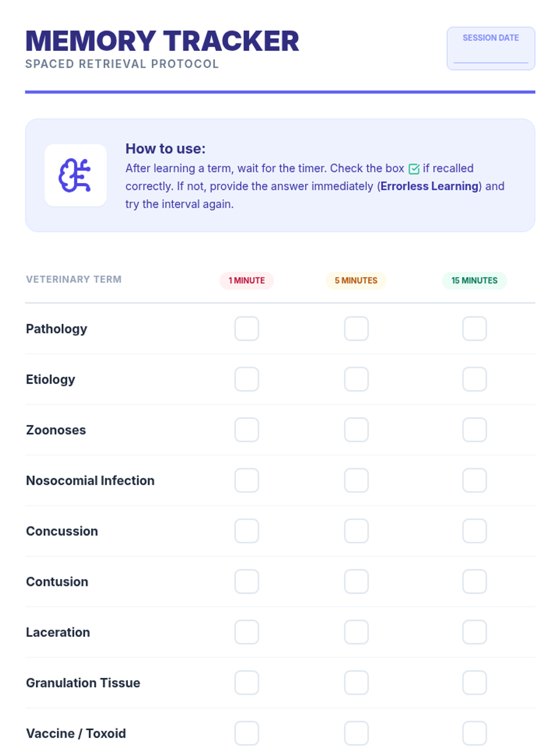The width and height of the screenshot is (560, 747).
Task: Tick Vaccine / Toxoid 1 minute checkbox
Action: point(246,733)
